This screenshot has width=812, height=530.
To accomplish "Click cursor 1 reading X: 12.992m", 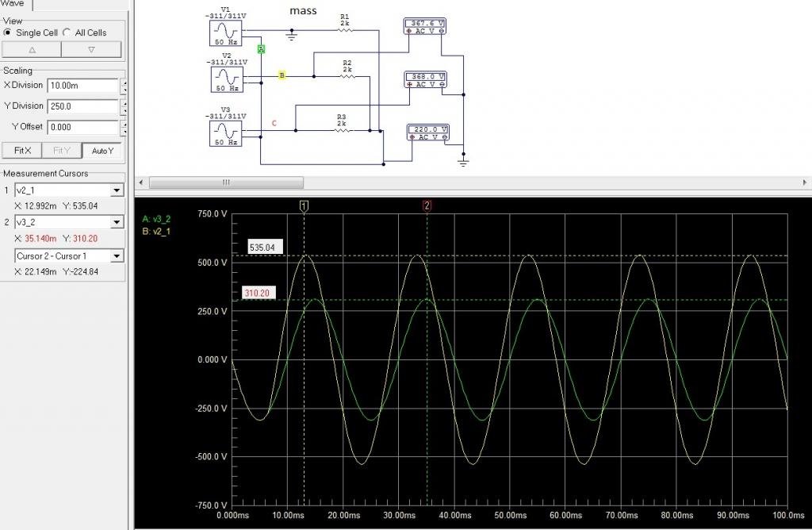I will tap(35, 206).
